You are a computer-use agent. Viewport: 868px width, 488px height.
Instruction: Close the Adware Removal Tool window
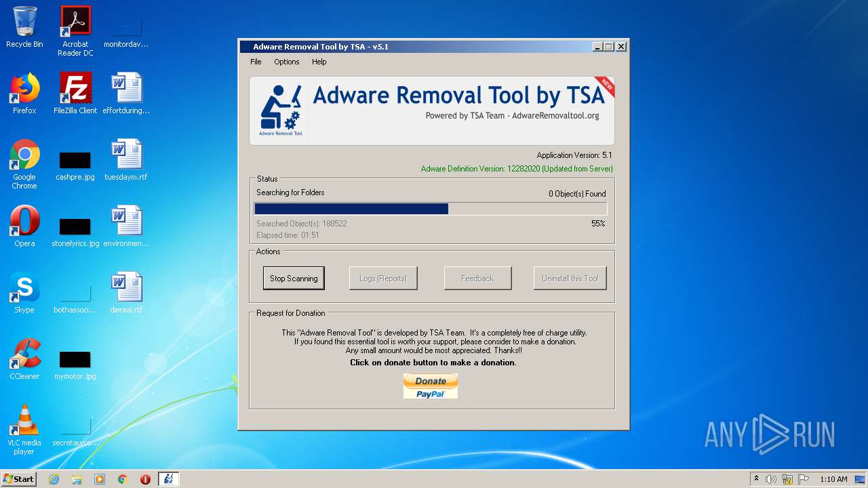point(620,47)
